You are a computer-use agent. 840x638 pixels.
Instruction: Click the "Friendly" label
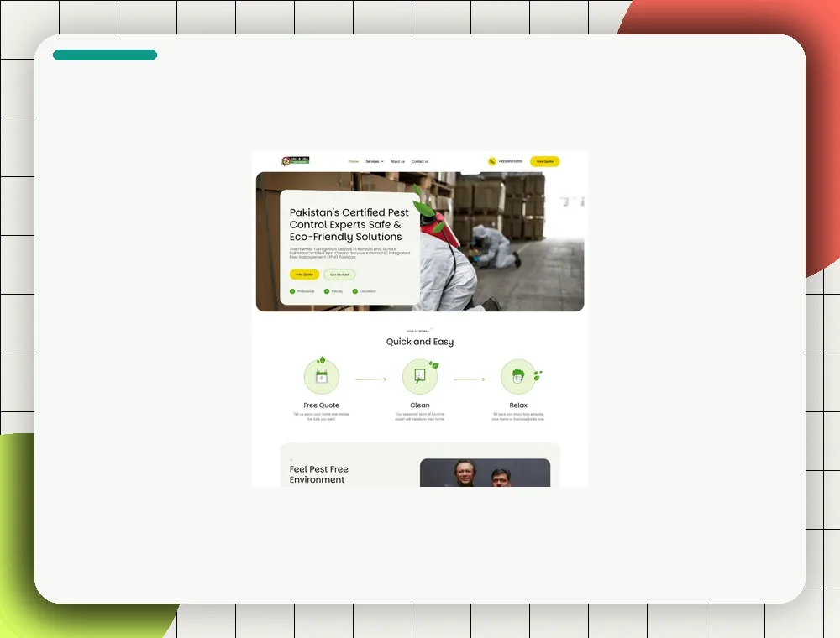pyautogui.click(x=337, y=291)
